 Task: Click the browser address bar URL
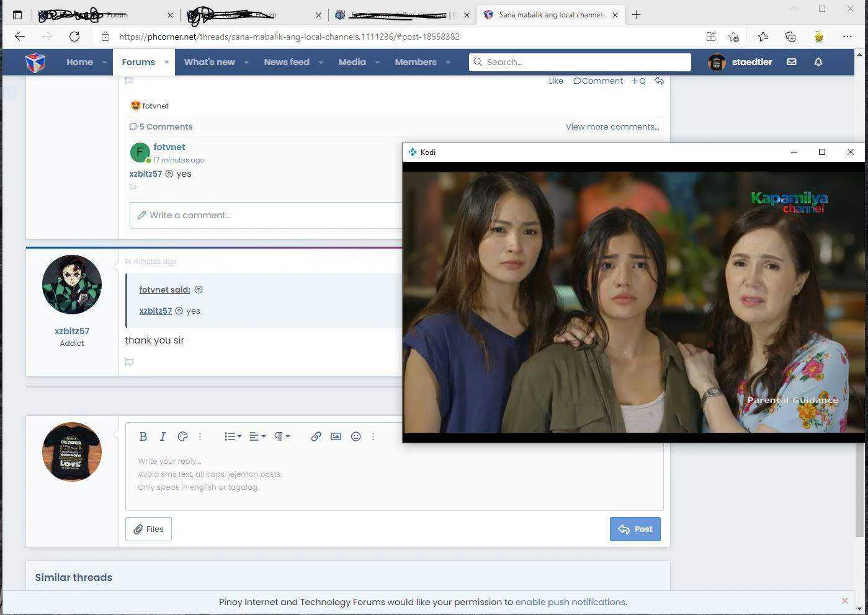tap(289, 37)
